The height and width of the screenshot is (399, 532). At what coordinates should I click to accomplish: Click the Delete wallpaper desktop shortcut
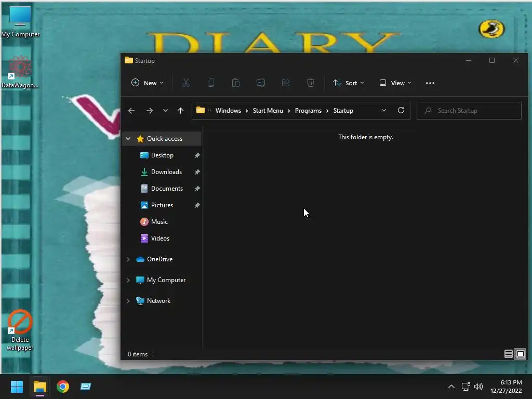pyautogui.click(x=20, y=330)
